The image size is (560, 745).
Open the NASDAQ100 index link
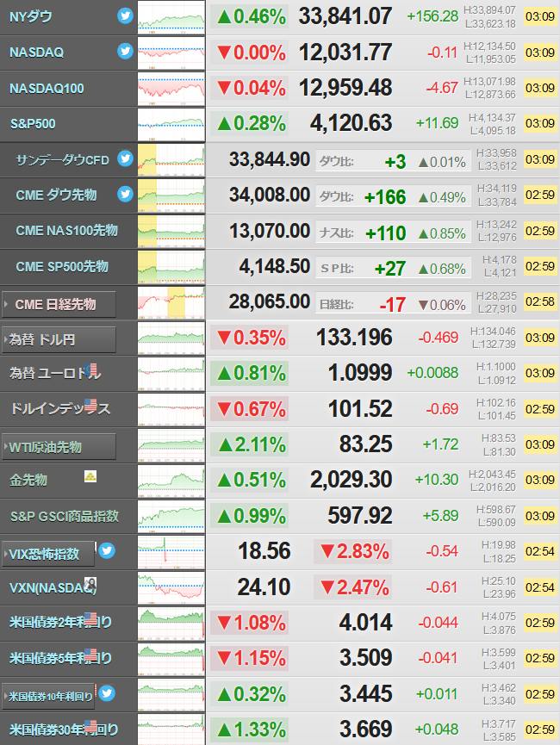47,89
